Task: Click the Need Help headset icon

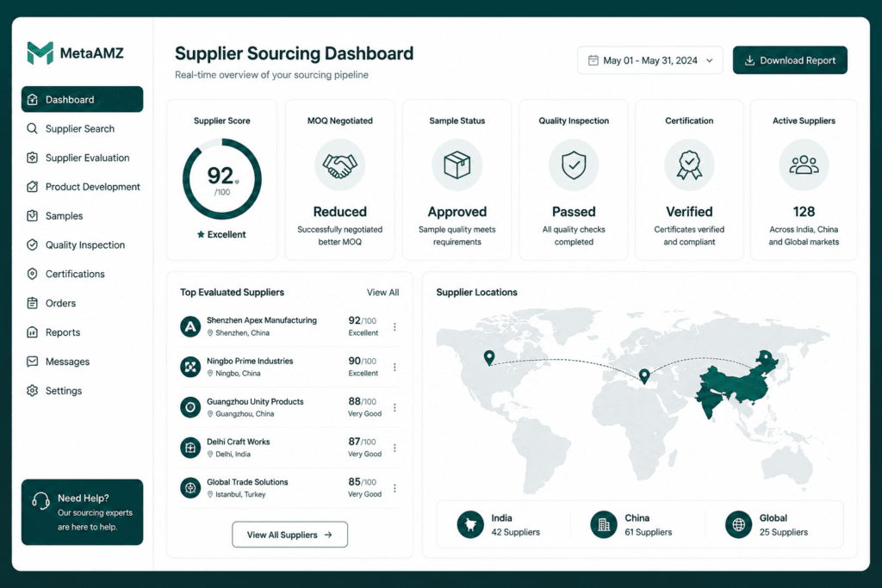Action: (x=41, y=500)
